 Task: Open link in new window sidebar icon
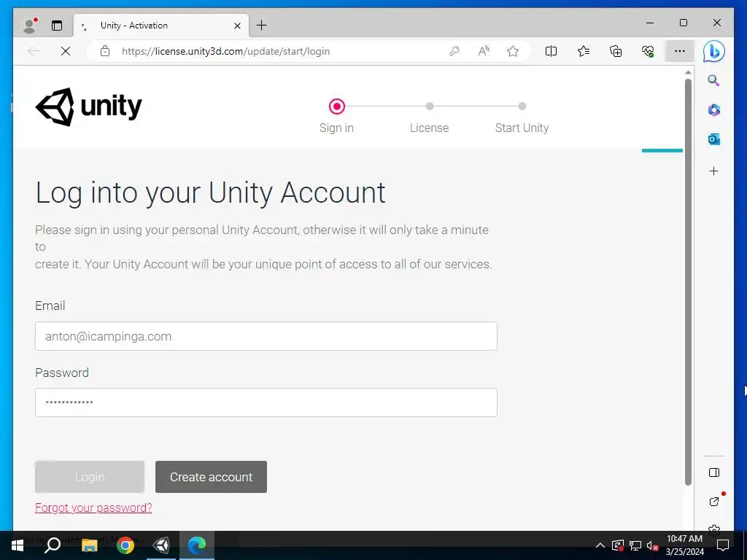pos(714,502)
